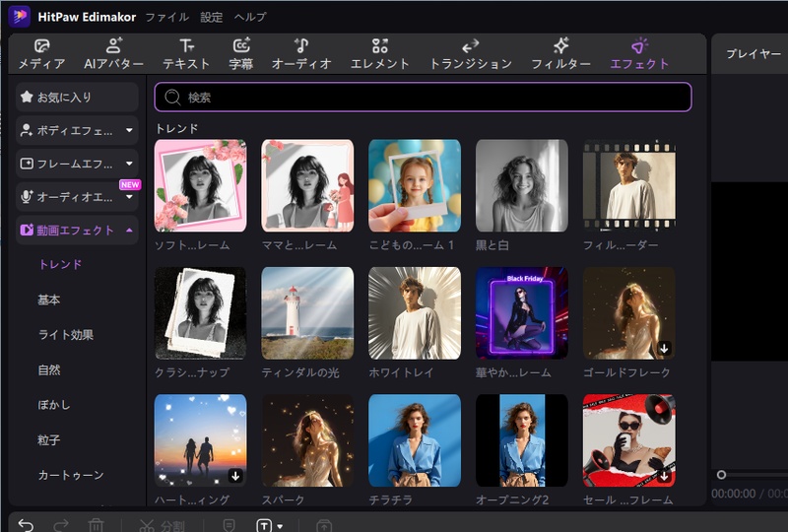The image size is (788, 532).
Task: Choose the オープニング2 effect thumbnail
Action: (522, 440)
